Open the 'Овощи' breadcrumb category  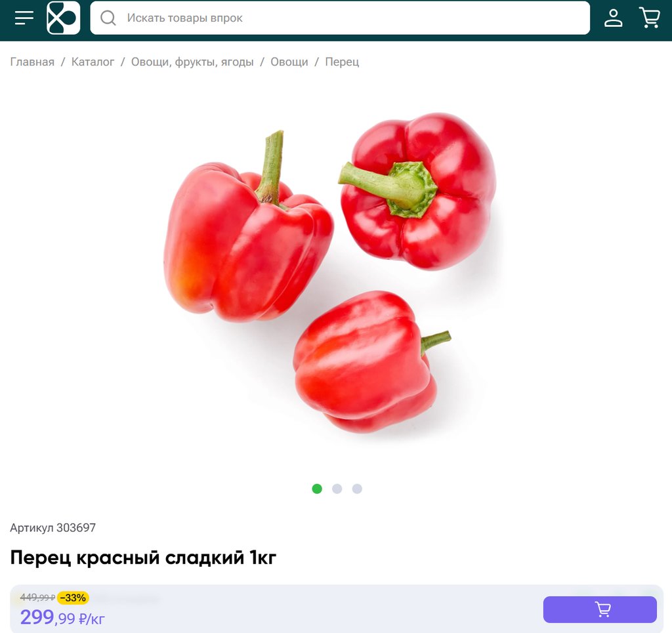(x=289, y=62)
